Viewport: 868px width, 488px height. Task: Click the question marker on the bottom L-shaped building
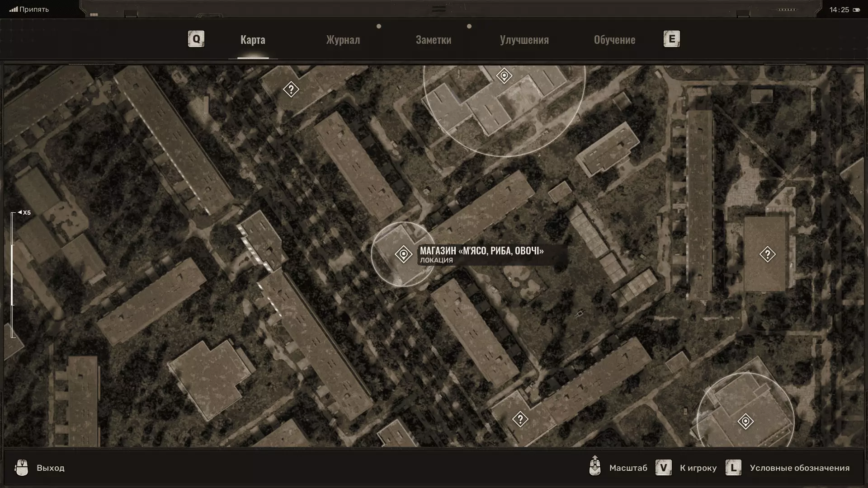tap(520, 419)
